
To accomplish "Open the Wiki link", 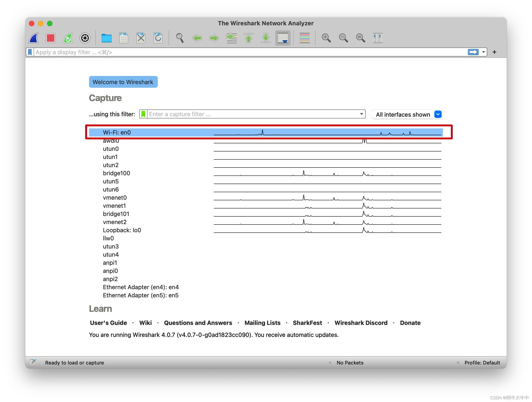I will pos(146,323).
